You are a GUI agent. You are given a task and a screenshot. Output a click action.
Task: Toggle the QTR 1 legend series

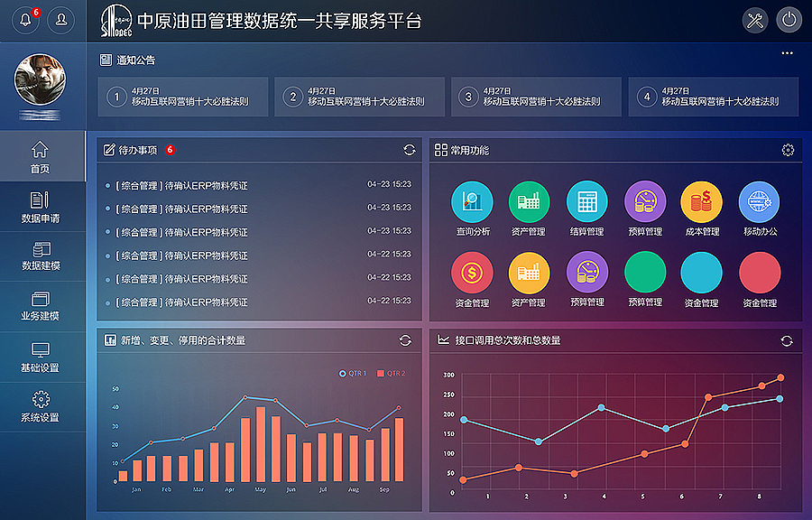pos(353,374)
